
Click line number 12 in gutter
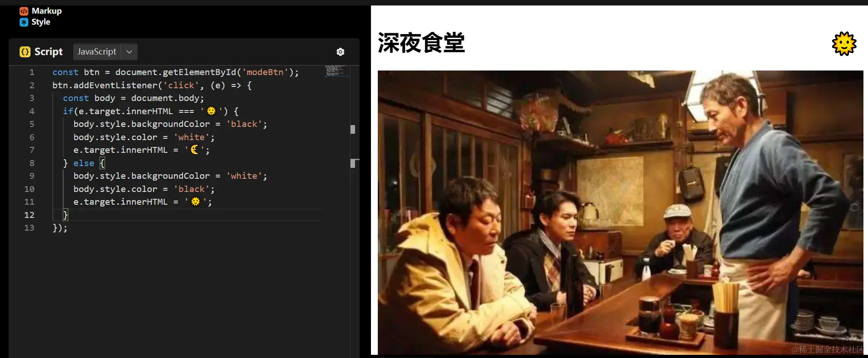30,215
